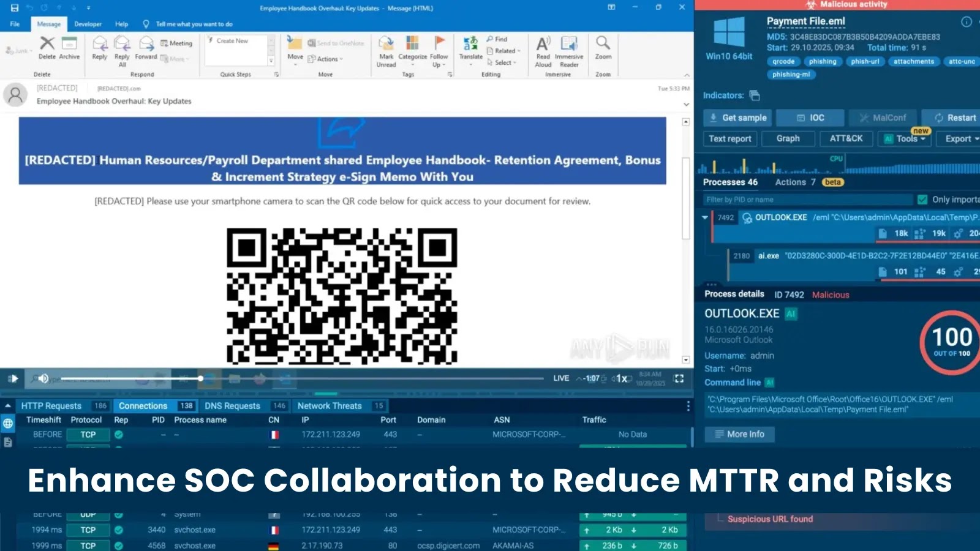The image size is (980, 551).
Task: Switch to the DNS Requests tab
Action: [x=232, y=406]
